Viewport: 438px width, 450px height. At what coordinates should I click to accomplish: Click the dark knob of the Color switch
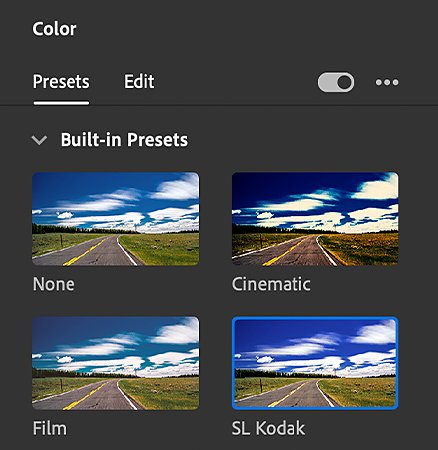pyautogui.click(x=344, y=82)
